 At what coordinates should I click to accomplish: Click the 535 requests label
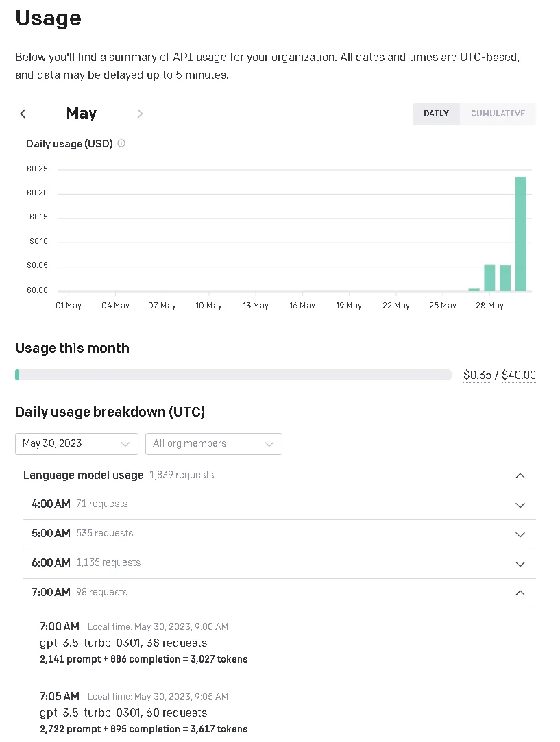(x=105, y=533)
